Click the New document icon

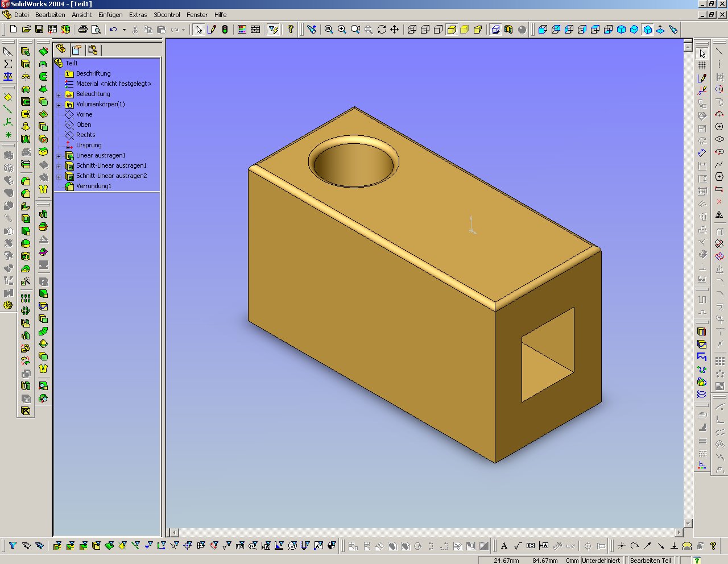point(13,29)
